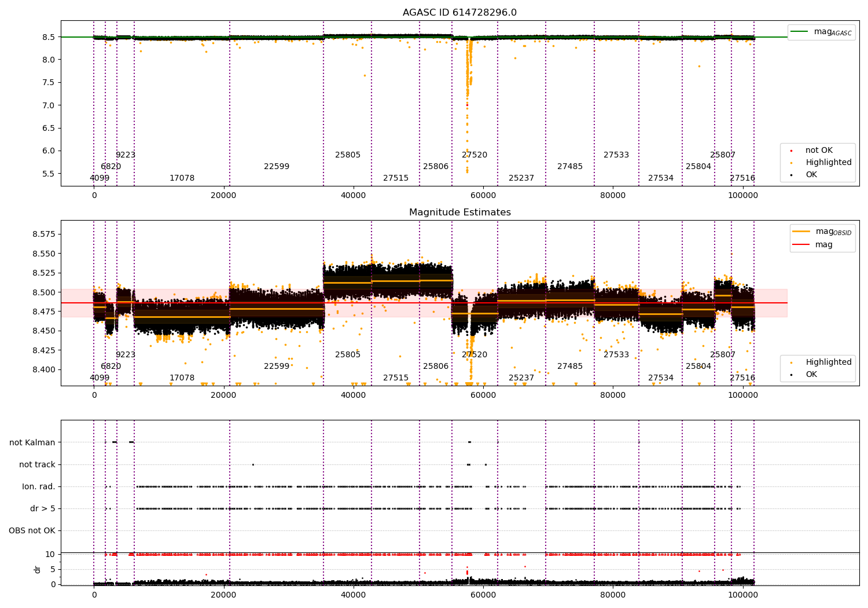
Task: Select the mag OBSID legend entry in middle plot
Action: tap(822, 232)
